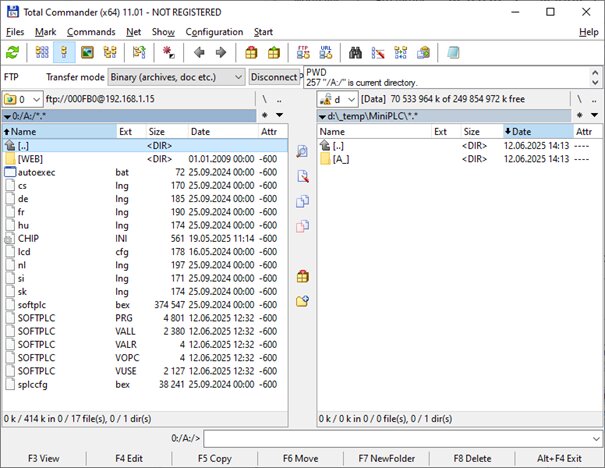
Task: Click the Go Forward arrow icon
Action: [220, 53]
